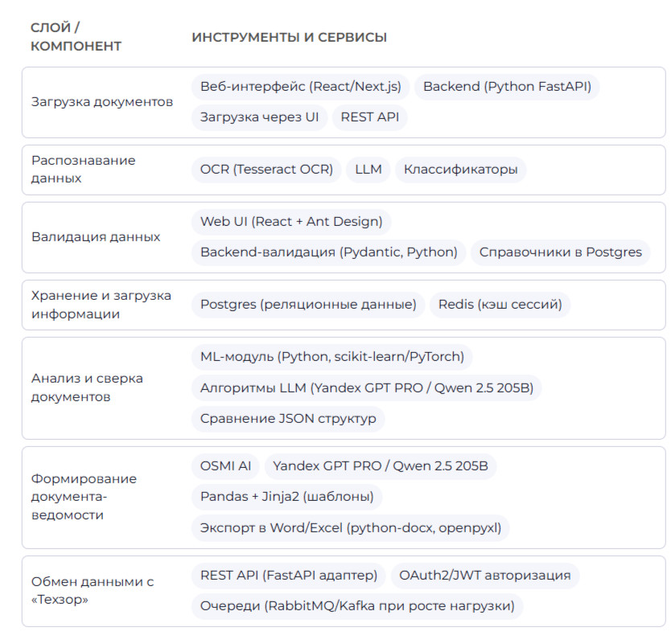Click the "OSMI AI" tag
Viewport: 671px width, 644px height.
(x=225, y=466)
